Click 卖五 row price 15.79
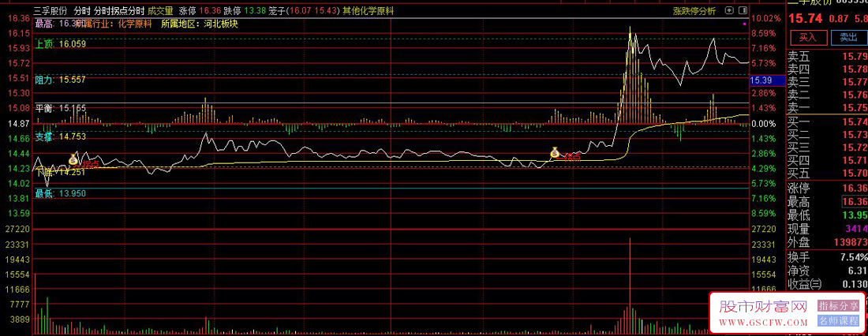The width and height of the screenshot is (868, 336). [x=855, y=57]
